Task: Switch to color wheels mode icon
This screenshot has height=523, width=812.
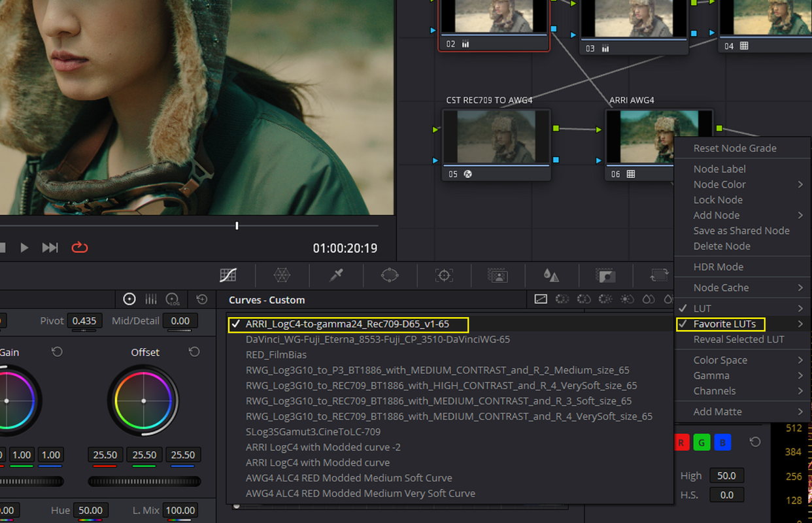Action: [129, 299]
